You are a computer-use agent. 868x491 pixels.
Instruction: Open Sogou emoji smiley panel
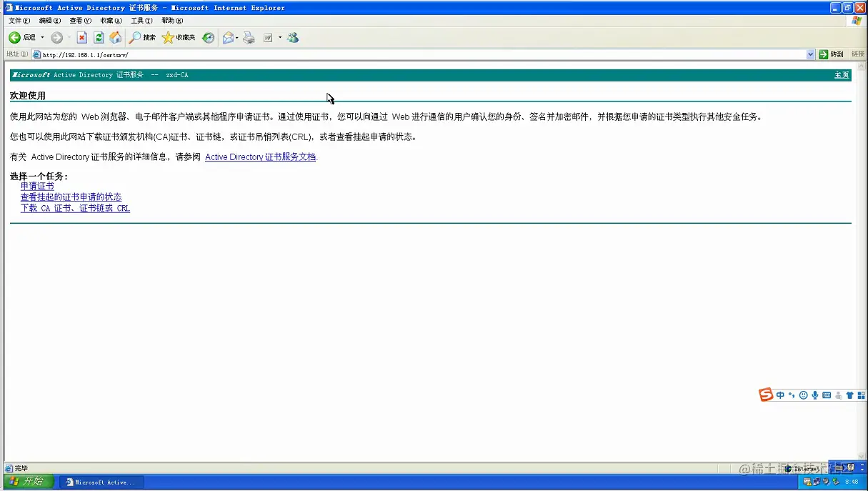coord(803,395)
